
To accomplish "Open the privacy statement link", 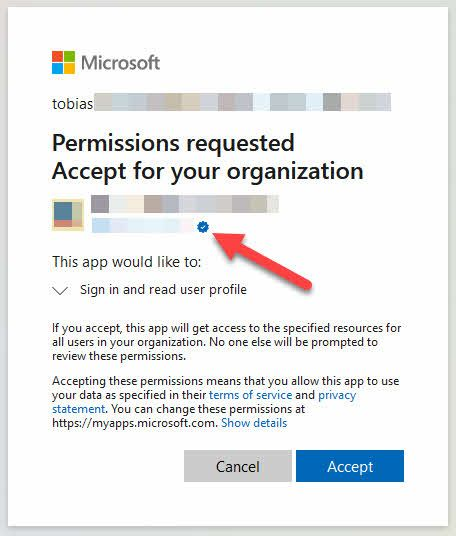I will [204, 402].
